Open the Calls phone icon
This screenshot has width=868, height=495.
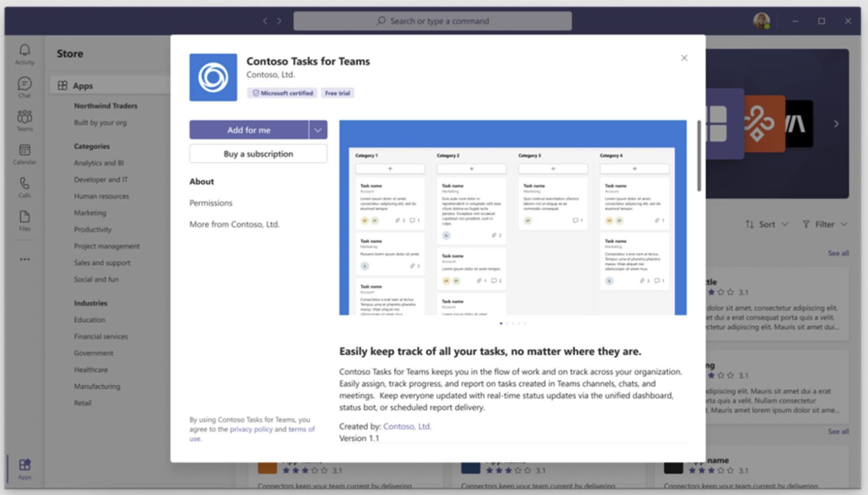pyautogui.click(x=25, y=187)
